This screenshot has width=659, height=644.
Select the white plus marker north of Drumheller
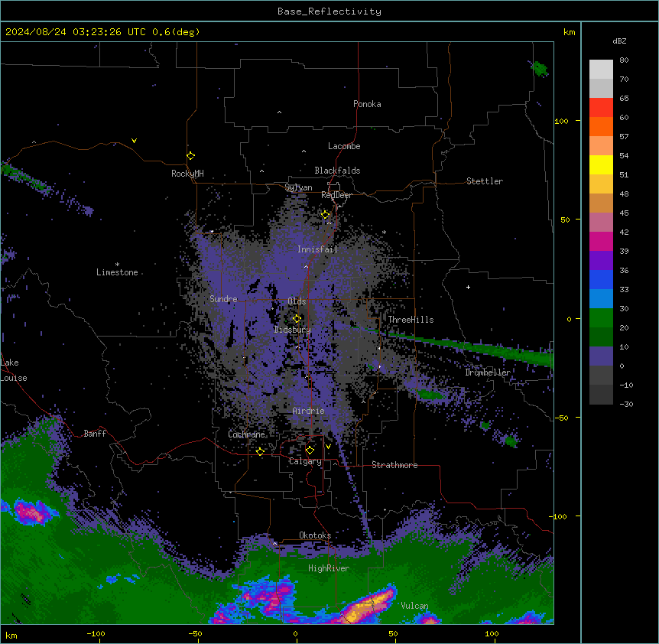click(x=468, y=287)
